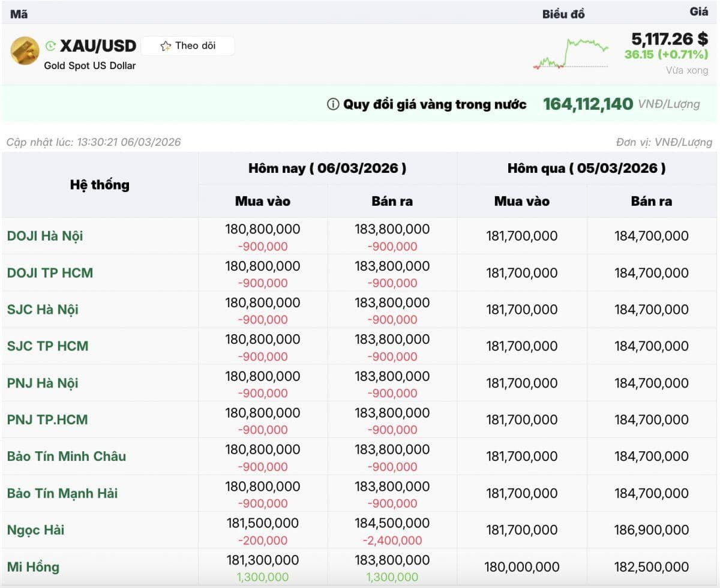Image resolution: width=720 pixels, height=588 pixels.
Task: Click the Đơn vị: VNĐ/Lượng label
Action: 664,142
